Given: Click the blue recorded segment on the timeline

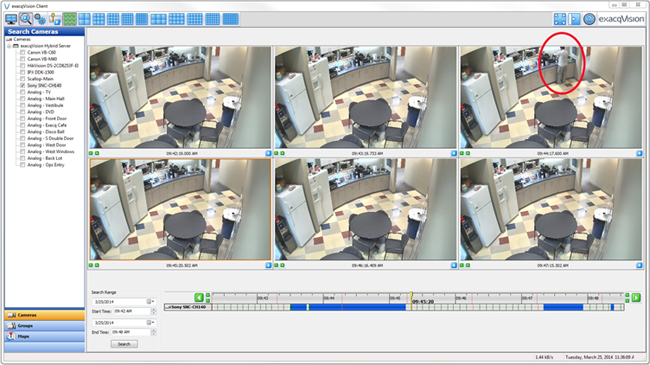Looking at the screenshot, I should click(348, 307).
